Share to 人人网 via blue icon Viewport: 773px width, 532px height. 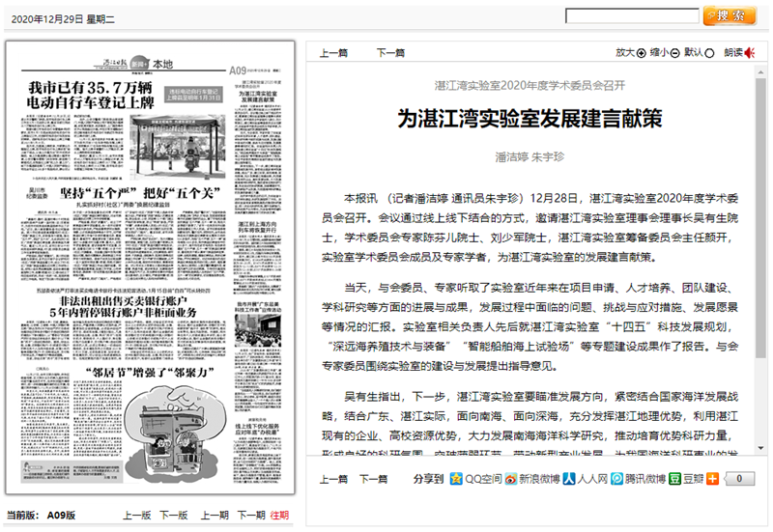(x=569, y=479)
